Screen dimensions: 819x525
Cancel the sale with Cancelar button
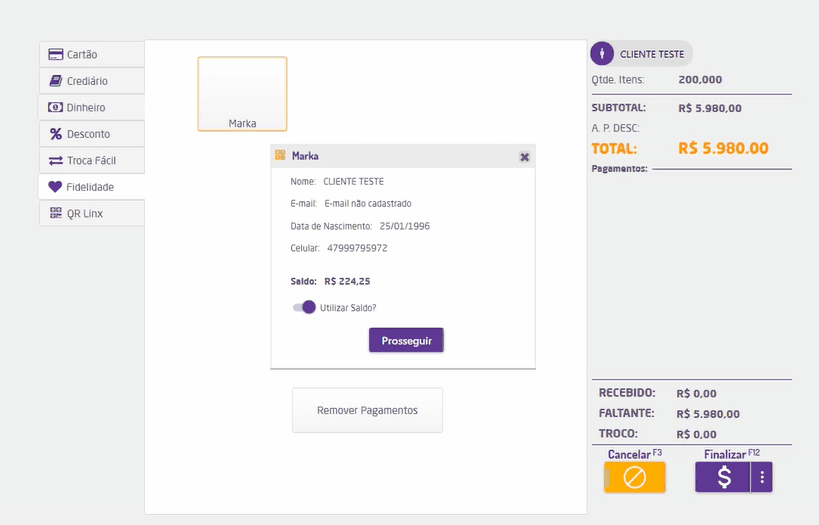(x=633, y=478)
